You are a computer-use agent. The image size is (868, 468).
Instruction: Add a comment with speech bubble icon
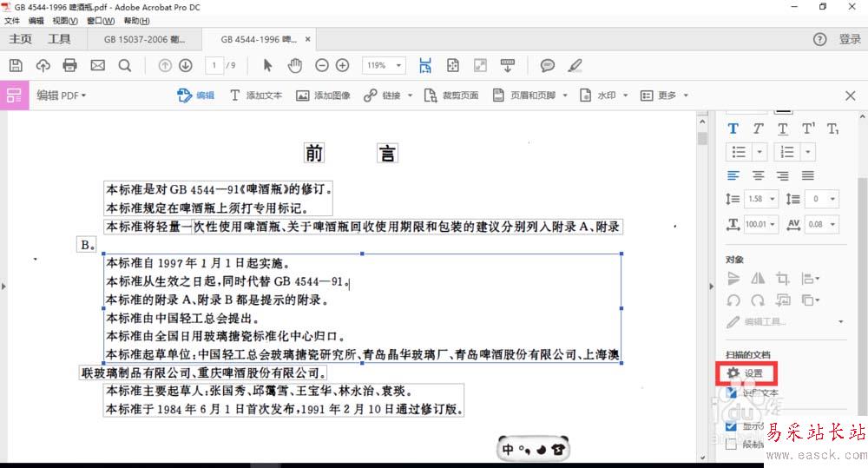(x=548, y=65)
